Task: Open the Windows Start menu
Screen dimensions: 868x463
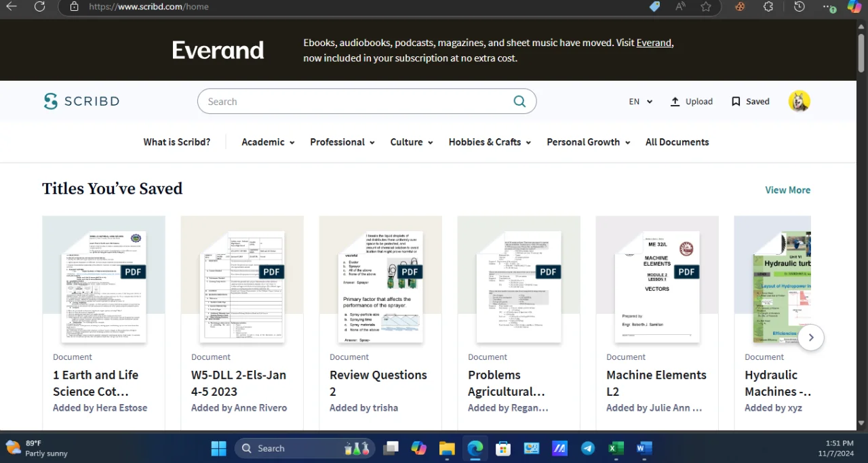Action: pyautogui.click(x=218, y=448)
